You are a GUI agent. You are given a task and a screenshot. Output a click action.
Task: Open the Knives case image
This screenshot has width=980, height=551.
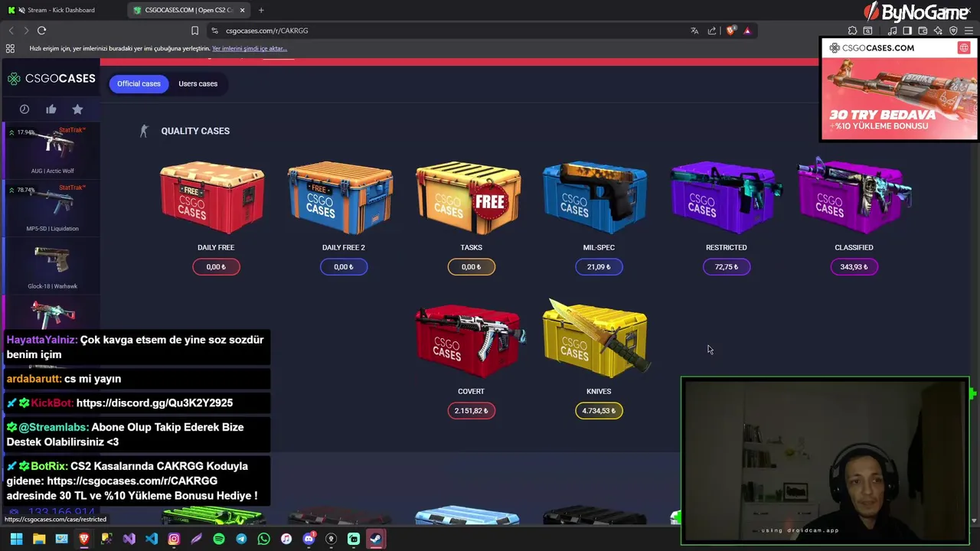point(597,339)
